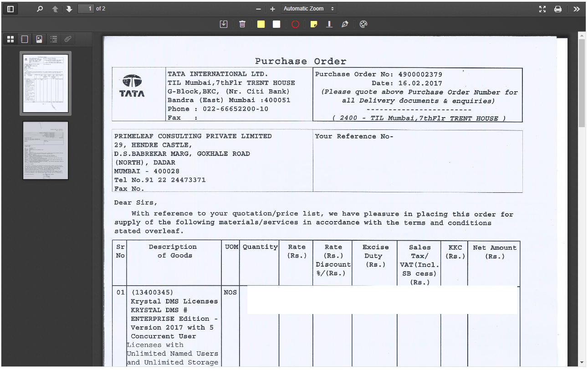Click the 'Quantity' column header
Screen dimensions: 588x371
click(x=260, y=247)
